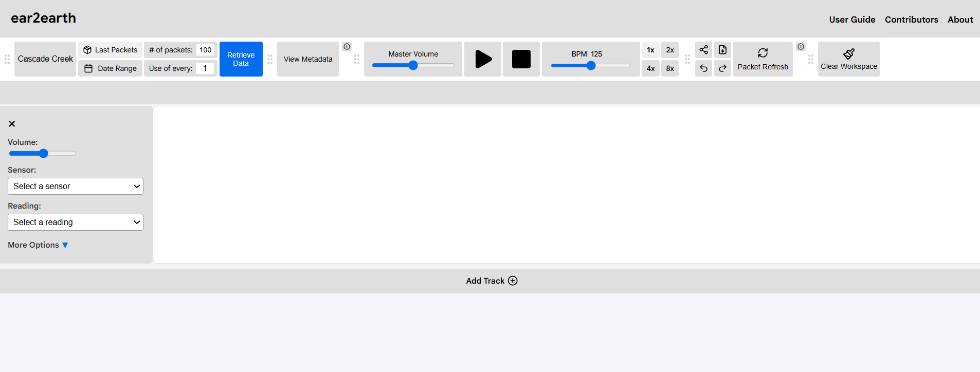The width and height of the screenshot is (980, 372).
Task: Stop playback with the stop button
Action: point(521,59)
